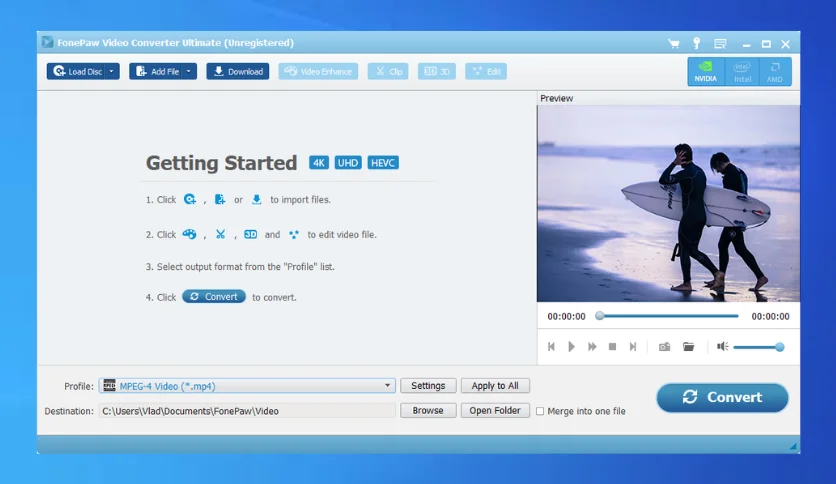The width and height of the screenshot is (836, 484).
Task: Click the resize grip at window corner
Action: [793, 447]
